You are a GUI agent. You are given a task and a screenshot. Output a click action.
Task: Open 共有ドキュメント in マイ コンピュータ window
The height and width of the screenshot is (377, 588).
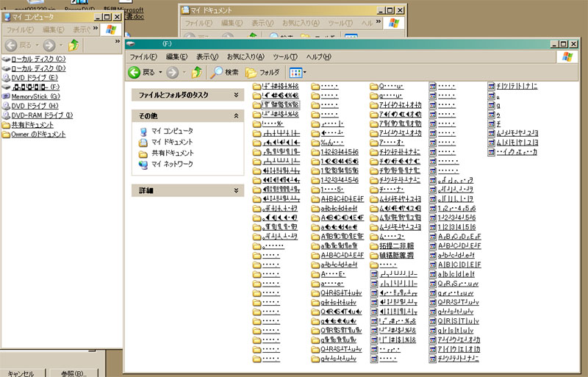point(32,124)
